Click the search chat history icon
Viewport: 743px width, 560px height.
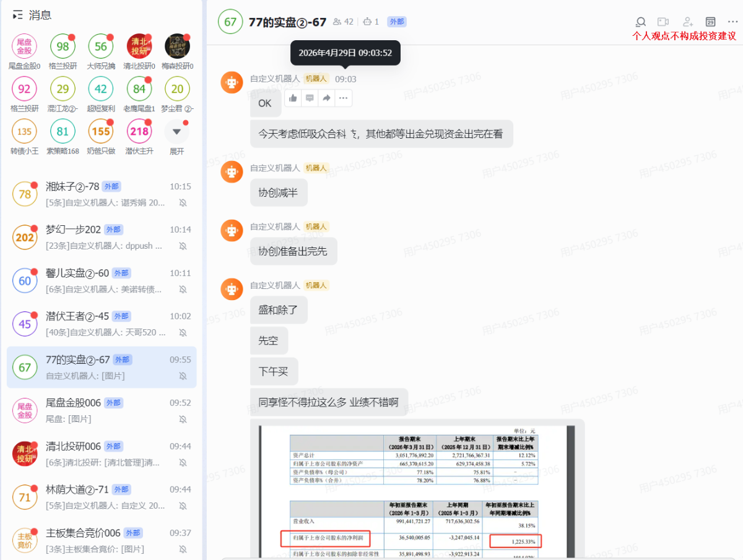tap(641, 22)
